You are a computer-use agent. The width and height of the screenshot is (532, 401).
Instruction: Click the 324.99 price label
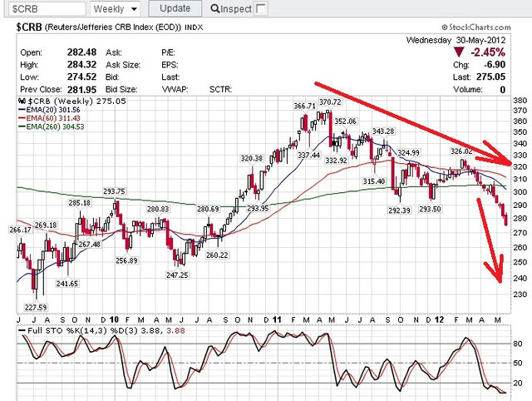(x=408, y=153)
